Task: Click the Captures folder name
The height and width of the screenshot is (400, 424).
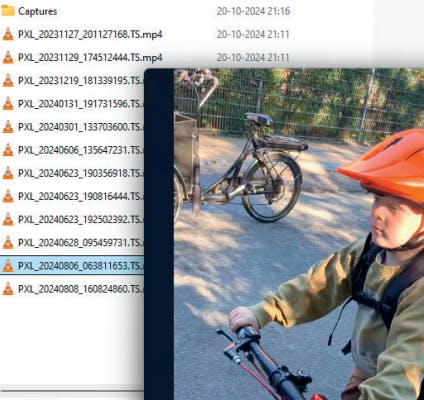Action: tap(38, 11)
